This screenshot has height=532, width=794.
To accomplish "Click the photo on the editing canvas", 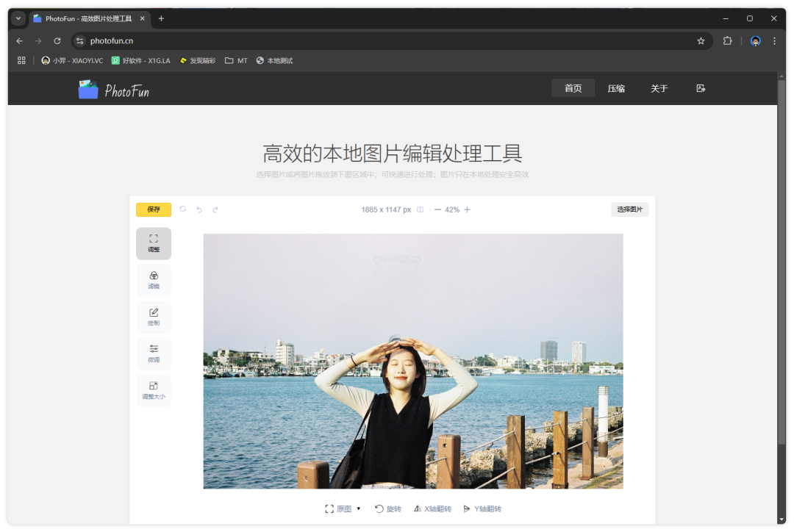I will tap(413, 361).
